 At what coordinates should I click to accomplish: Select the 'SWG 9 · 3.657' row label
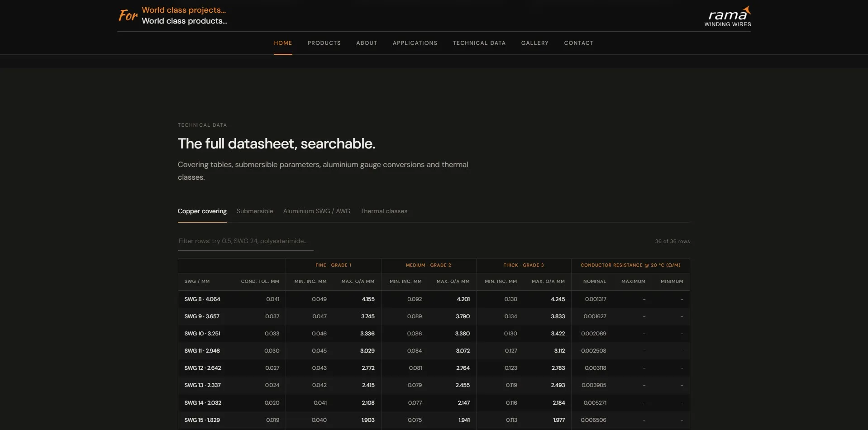(x=202, y=316)
